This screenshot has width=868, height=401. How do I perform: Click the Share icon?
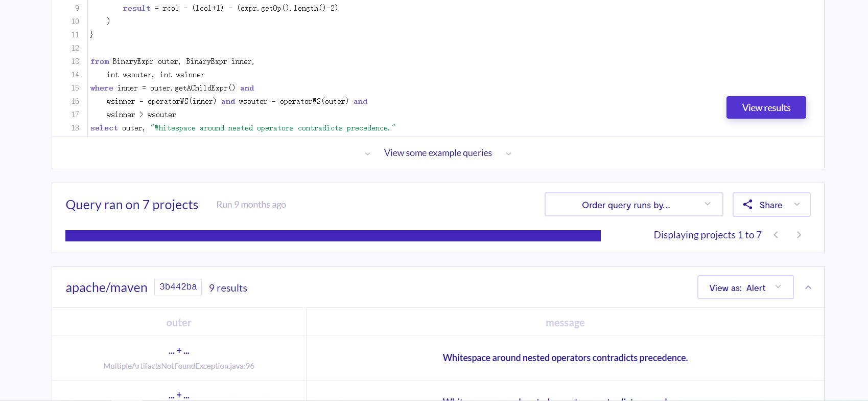pyautogui.click(x=747, y=205)
